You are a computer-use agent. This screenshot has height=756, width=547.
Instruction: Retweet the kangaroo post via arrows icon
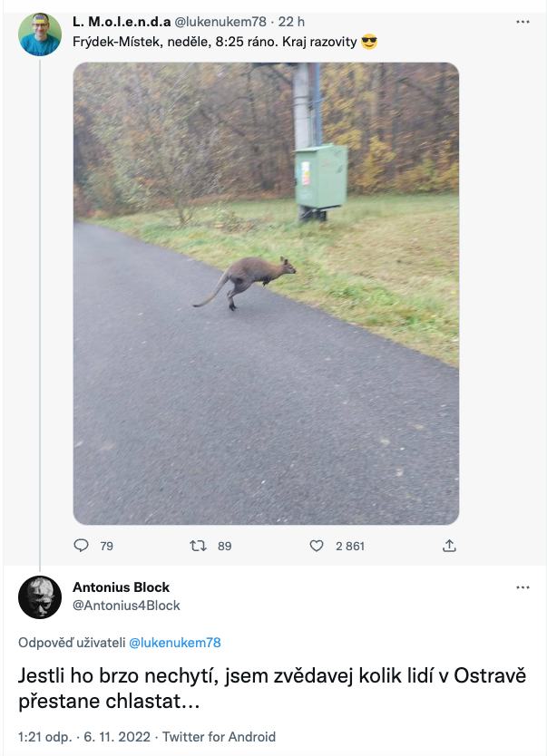pyautogui.click(x=198, y=546)
